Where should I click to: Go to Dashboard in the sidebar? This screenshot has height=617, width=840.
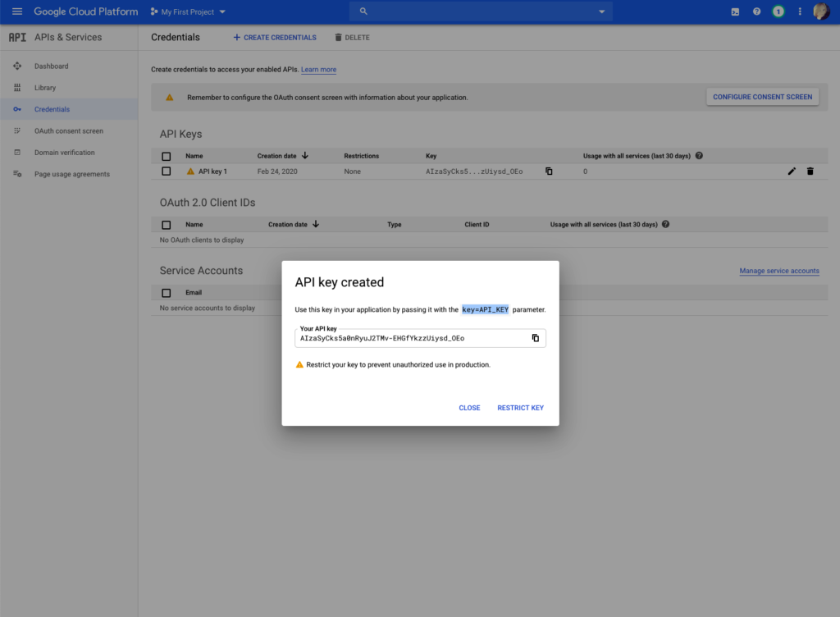click(x=52, y=66)
